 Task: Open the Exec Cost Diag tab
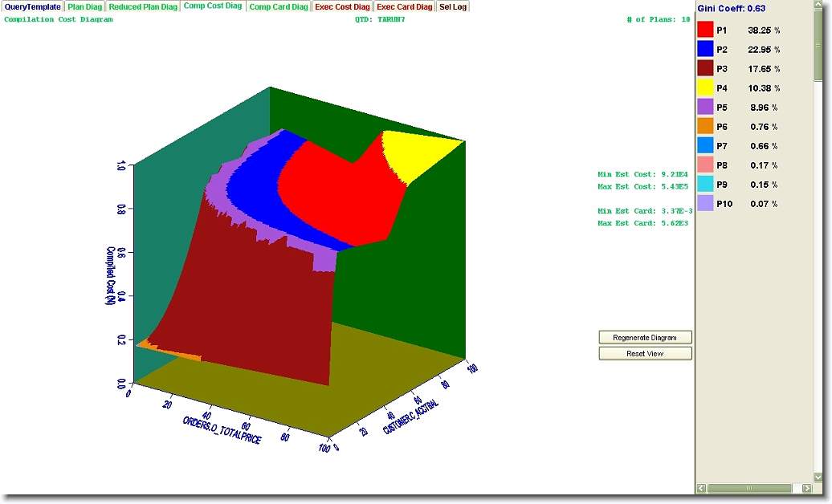[342, 6]
